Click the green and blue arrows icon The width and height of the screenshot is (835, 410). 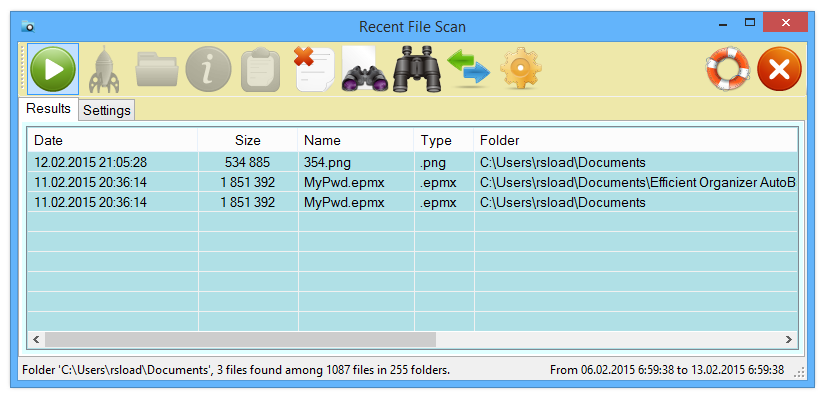(469, 68)
